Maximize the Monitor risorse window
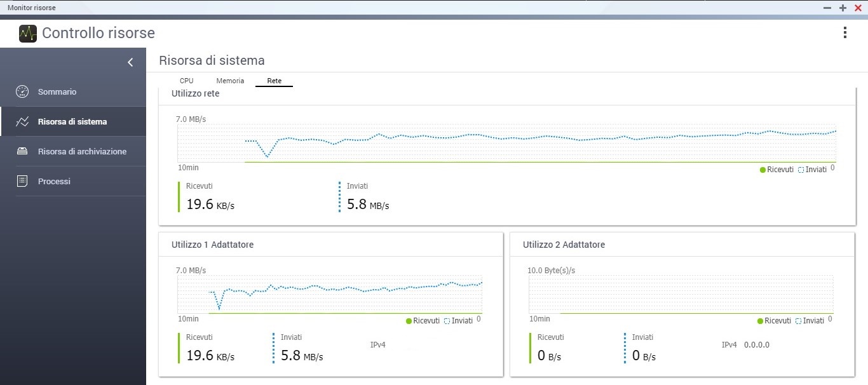 coord(843,8)
